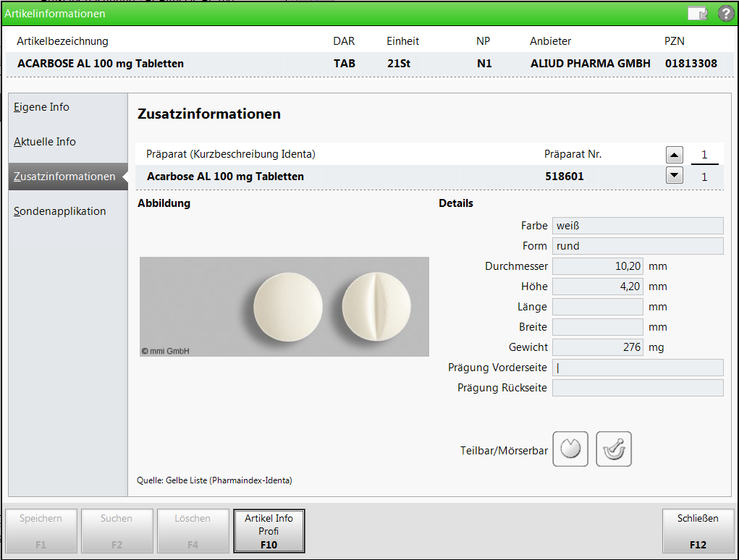Focus the Prägung Vorderseite field

pos(638,368)
